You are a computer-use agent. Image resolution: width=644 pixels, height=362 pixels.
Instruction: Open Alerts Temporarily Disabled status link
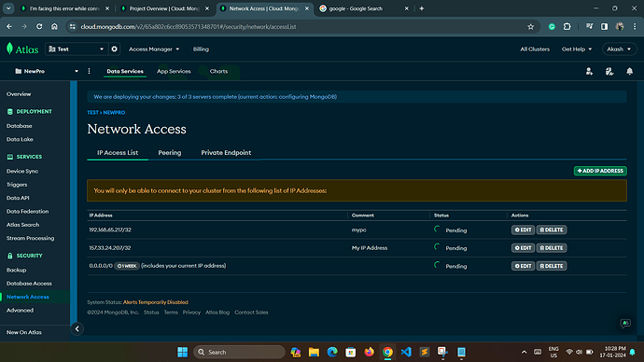pyautogui.click(x=156, y=302)
